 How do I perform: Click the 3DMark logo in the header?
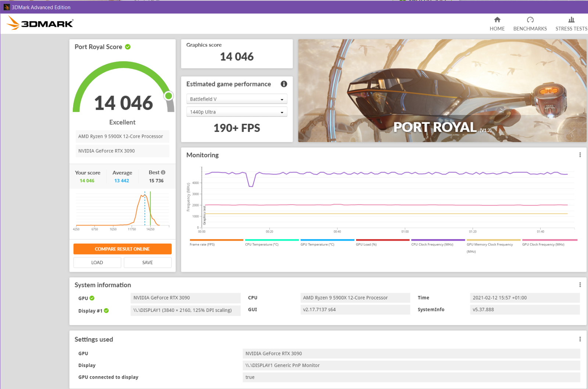point(40,23)
